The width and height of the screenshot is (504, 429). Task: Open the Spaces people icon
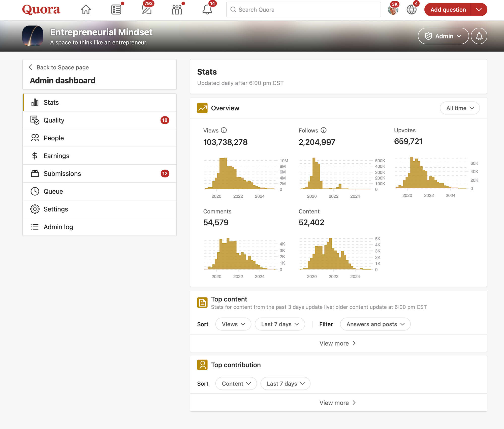pos(177,10)
